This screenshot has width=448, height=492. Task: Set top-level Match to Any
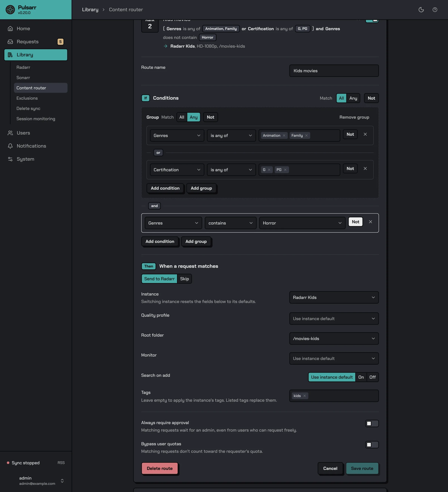353,98
